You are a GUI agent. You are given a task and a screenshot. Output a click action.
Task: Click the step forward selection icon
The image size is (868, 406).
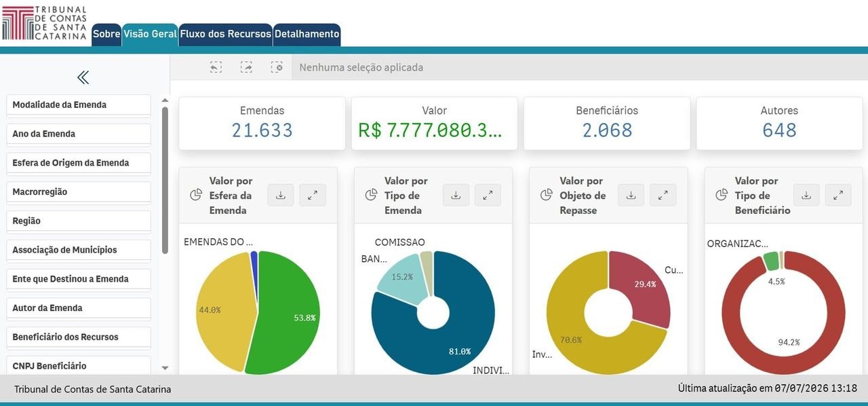(246, 67)
